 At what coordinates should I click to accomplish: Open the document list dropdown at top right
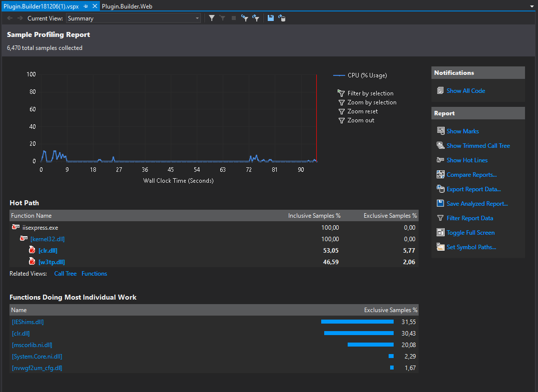[533, 6]
